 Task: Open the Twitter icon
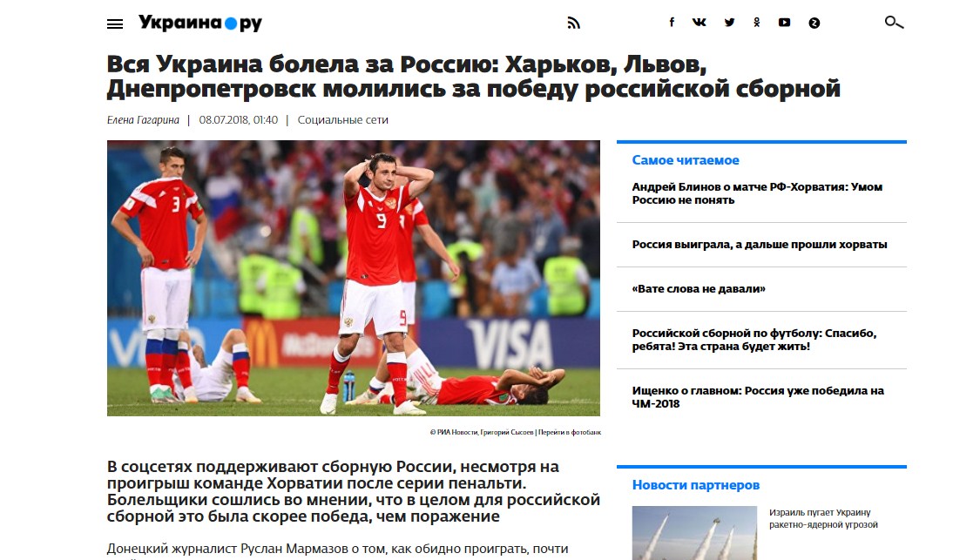click(729, 23)
